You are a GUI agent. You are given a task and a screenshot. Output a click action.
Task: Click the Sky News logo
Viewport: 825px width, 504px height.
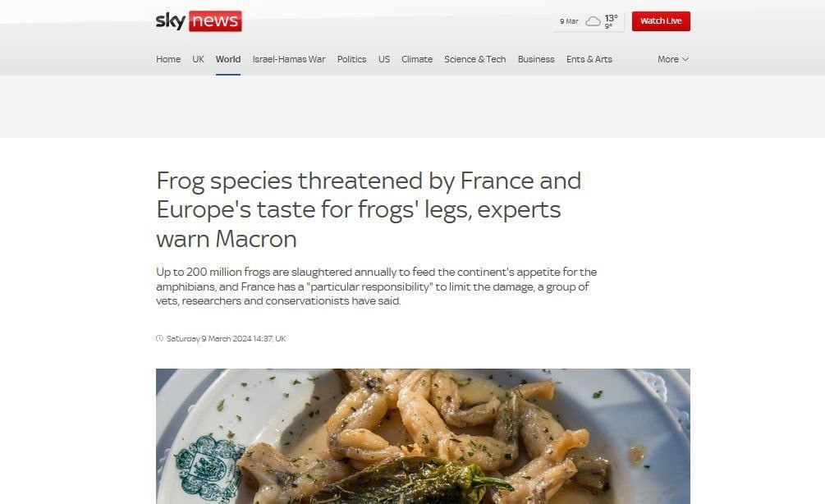click(199, 21)
